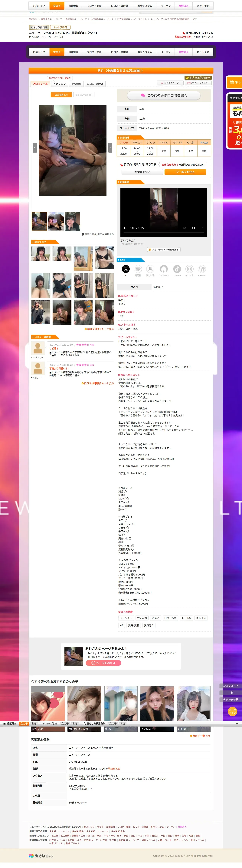The image size is (242, 868).
Task: Click the pink ページをみたよ button
Action: [103, 663]
